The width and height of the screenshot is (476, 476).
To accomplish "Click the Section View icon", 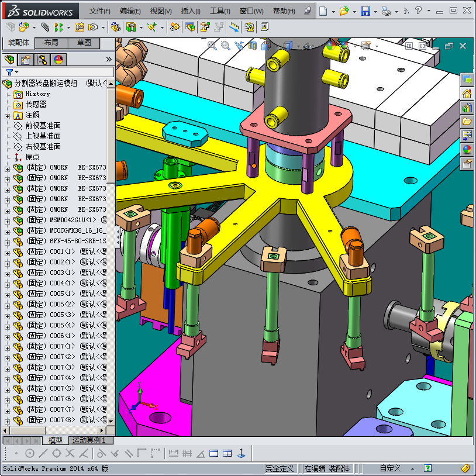I will (x=253, y=46).
